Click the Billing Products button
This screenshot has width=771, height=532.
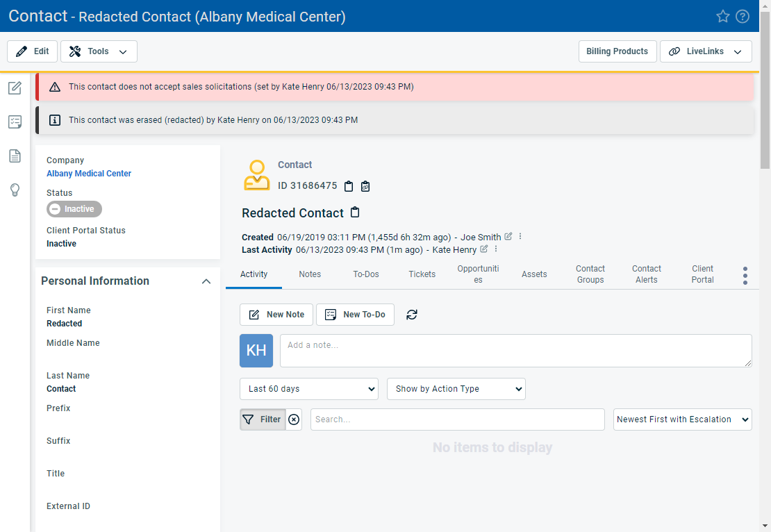click(617, 51)
